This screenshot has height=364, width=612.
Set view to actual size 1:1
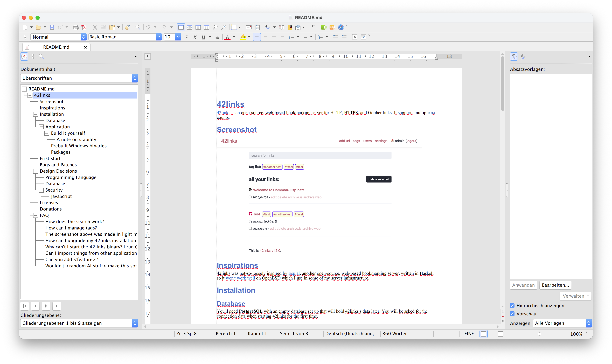181,27
